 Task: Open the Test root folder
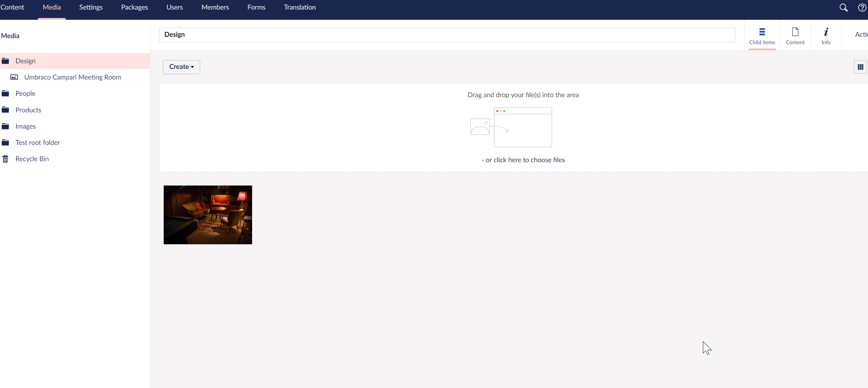click(38, 142)
